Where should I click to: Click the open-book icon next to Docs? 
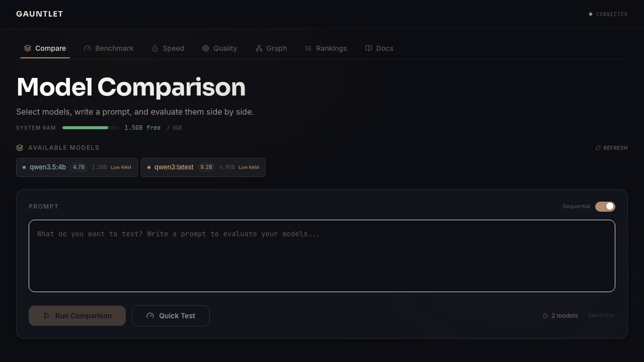(x=368, y=48)
